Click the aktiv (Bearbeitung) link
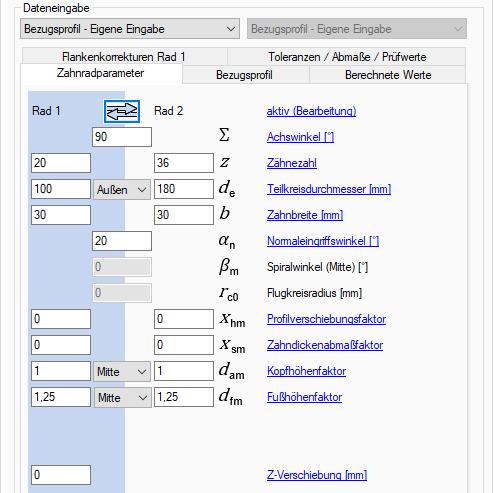Screen dimensions: 493x493 (x=311, y=111)
